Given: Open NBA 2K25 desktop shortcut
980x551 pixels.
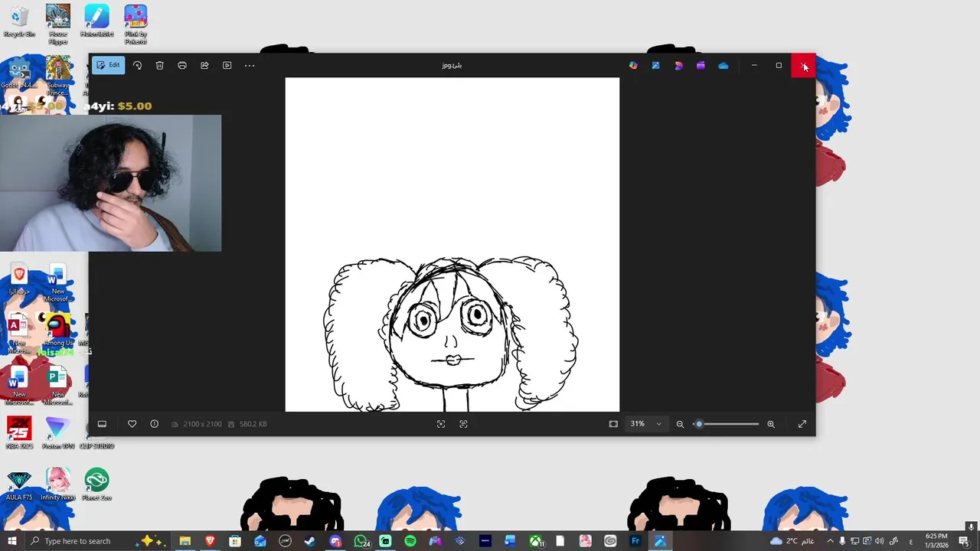Looking at the screenshot, I should click(19, 432).
